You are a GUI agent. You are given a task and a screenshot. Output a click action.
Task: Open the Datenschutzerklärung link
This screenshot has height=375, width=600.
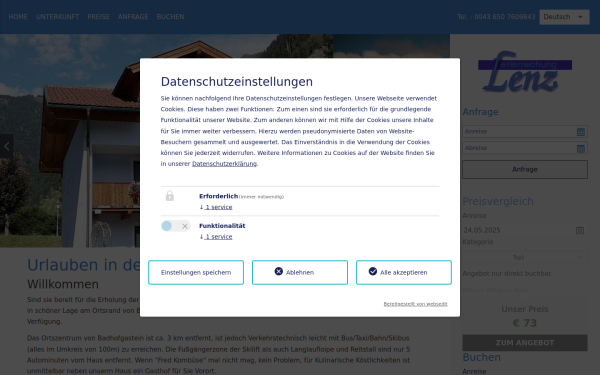pyautogui.click(x=224, y=164)
